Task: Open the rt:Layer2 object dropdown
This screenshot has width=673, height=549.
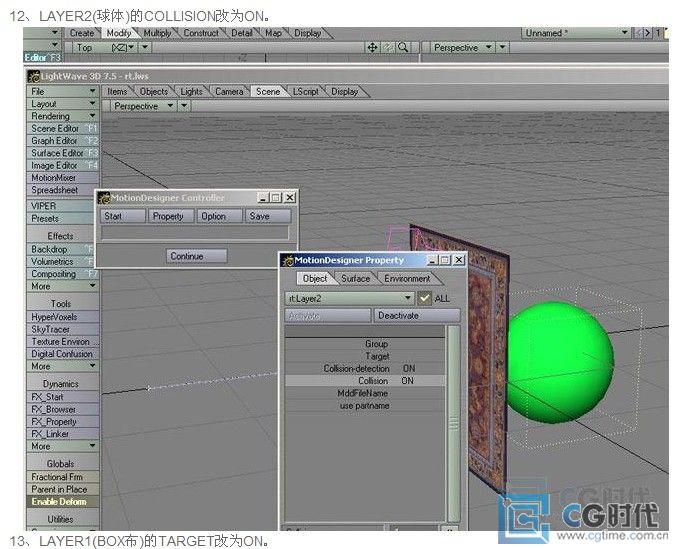Action: [349, 298]
